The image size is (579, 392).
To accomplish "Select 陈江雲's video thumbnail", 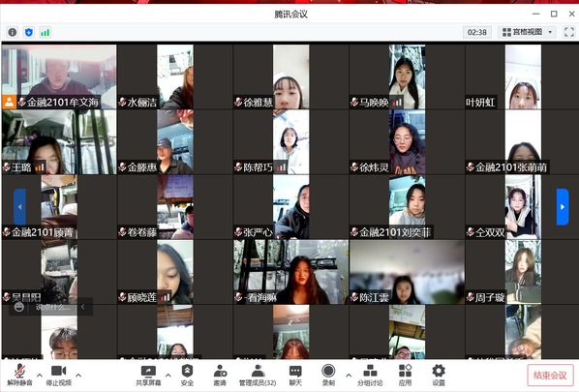I will coord(407,272).
